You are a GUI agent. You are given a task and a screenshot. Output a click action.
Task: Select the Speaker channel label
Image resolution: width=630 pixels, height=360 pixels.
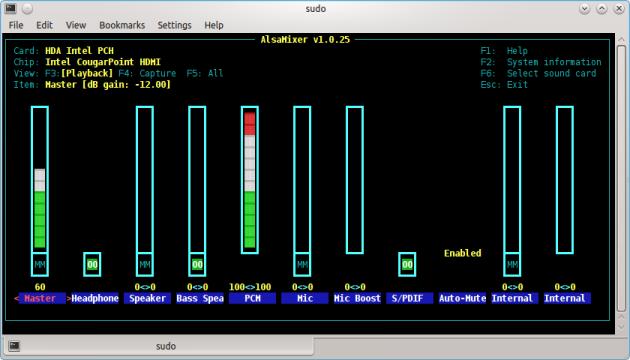tap(147, 299)
